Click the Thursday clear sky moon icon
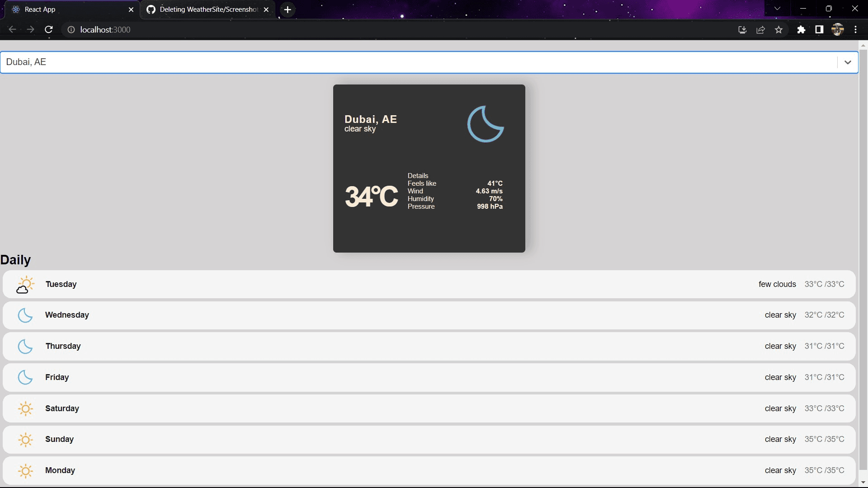868x488 pixels. [x=25, y=346]
